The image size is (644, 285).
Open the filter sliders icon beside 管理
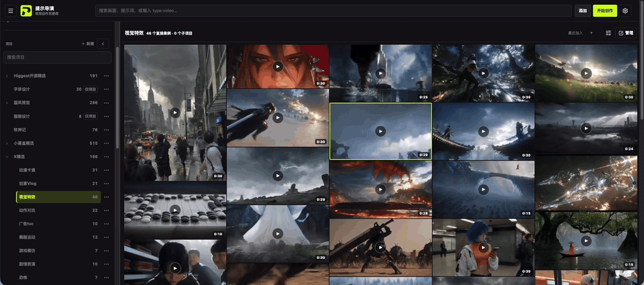(608, 33)
